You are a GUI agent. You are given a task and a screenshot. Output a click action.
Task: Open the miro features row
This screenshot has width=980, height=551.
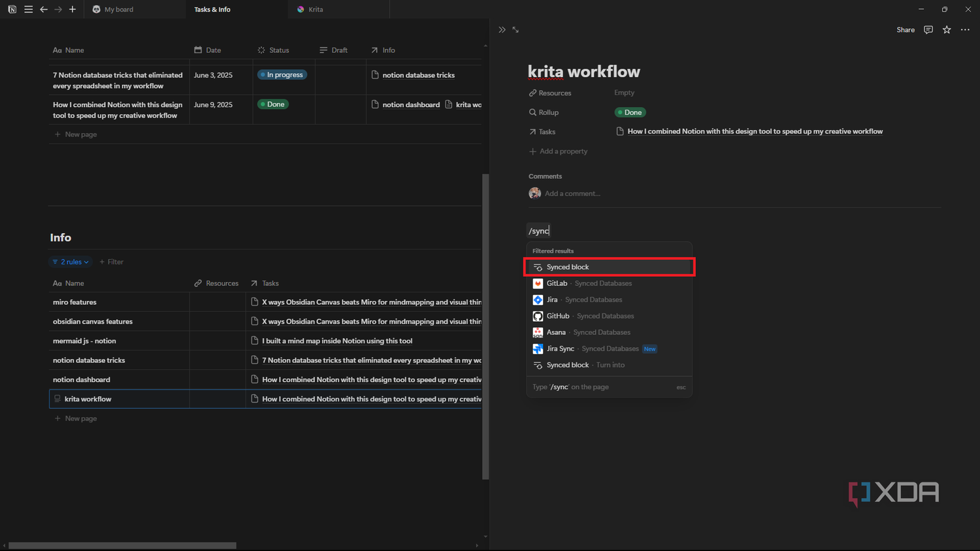point(74,302)
